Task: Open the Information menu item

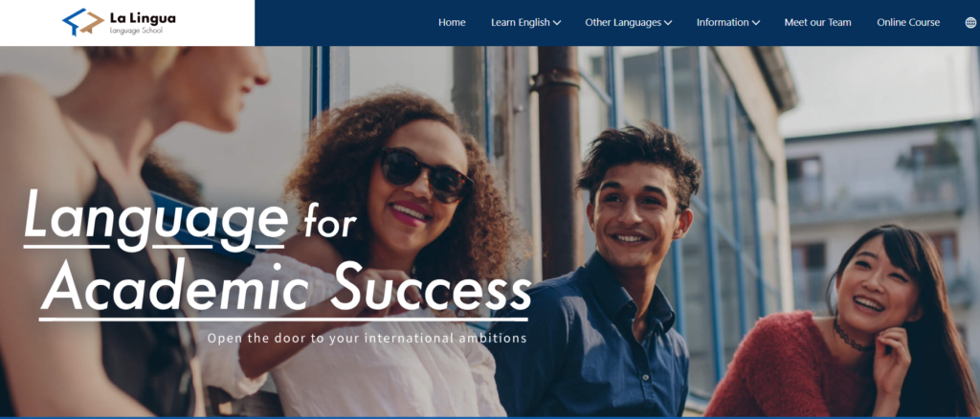Action: tap(723, 22)
